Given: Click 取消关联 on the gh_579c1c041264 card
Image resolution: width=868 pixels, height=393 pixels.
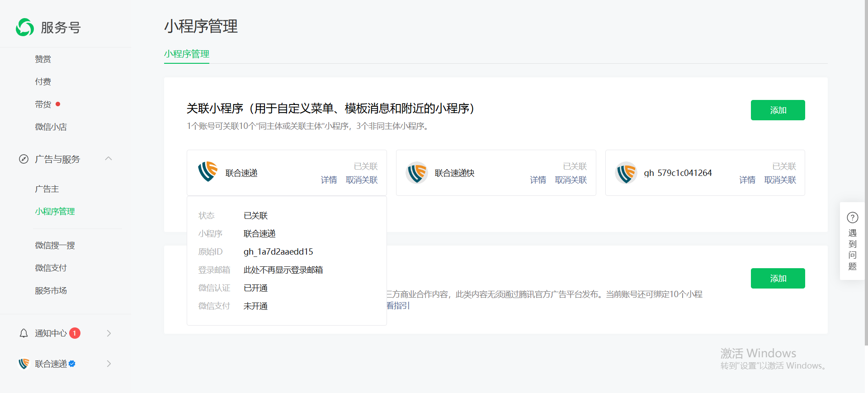Looking at the screenshot, I should [x=780, y=180].
